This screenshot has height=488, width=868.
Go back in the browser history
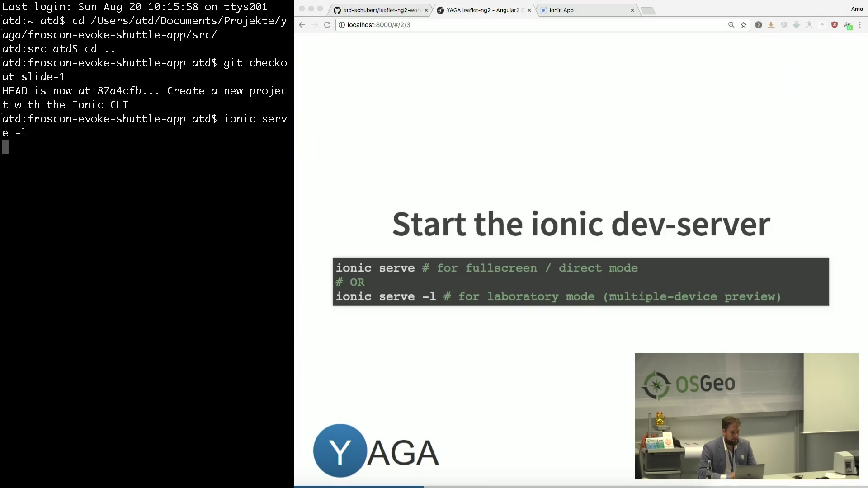(302, 25)
